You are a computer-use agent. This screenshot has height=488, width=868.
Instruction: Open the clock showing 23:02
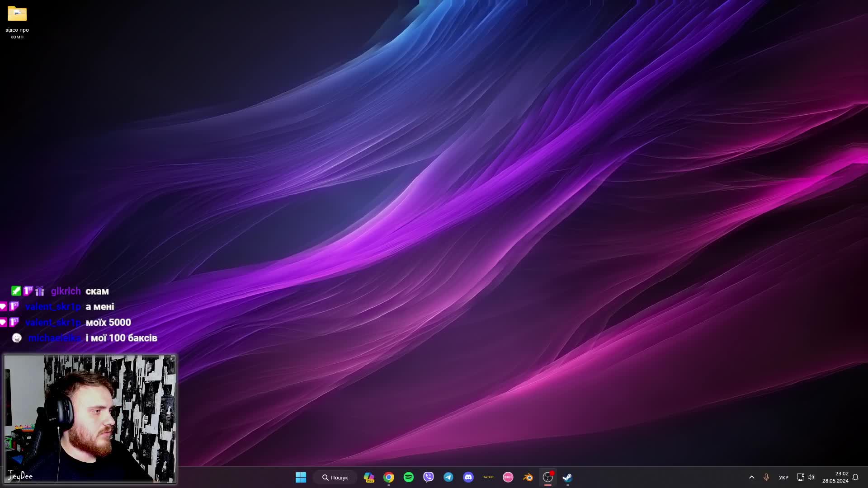[x=835, y=477]
